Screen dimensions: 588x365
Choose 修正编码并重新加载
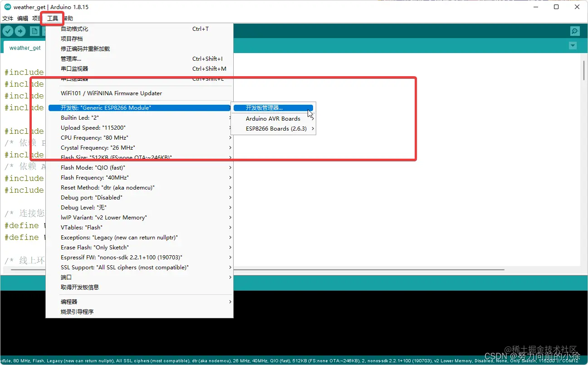coord(139,49)
